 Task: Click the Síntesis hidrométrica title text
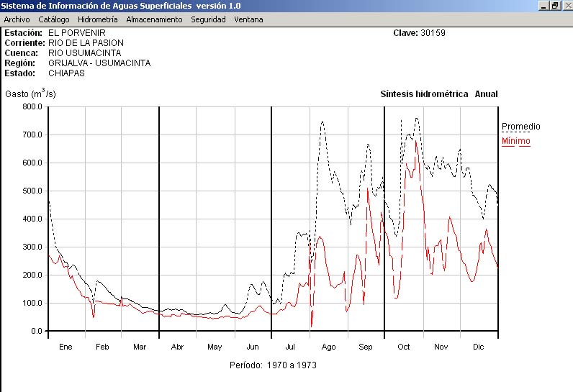tap(424, 94)
